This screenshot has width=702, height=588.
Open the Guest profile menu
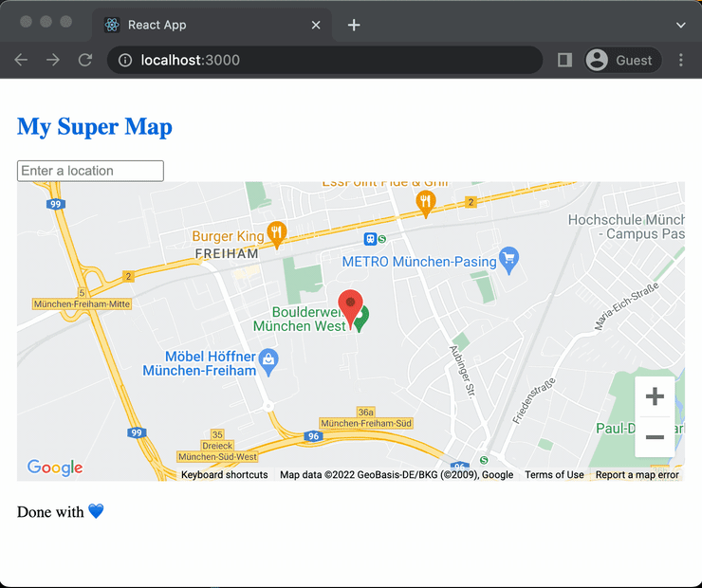tap(621, 60)
